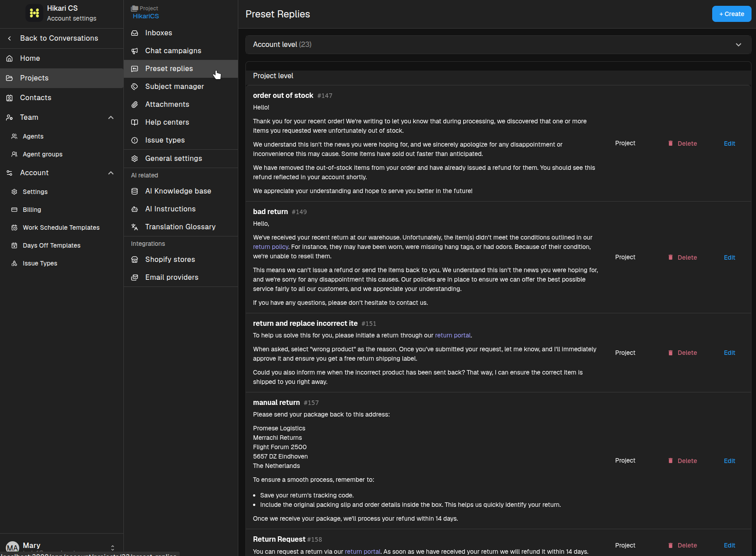756x556 pixels.
Task: Delete the return and replace incorrect ite reply
Action: [683, 353]
